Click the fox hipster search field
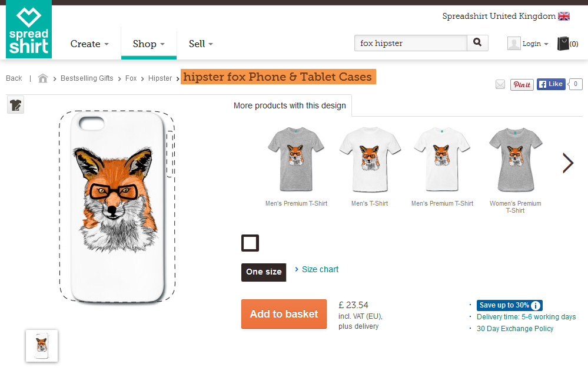The width and height of the screenshot is (588, 380). [x=410, y=43]
